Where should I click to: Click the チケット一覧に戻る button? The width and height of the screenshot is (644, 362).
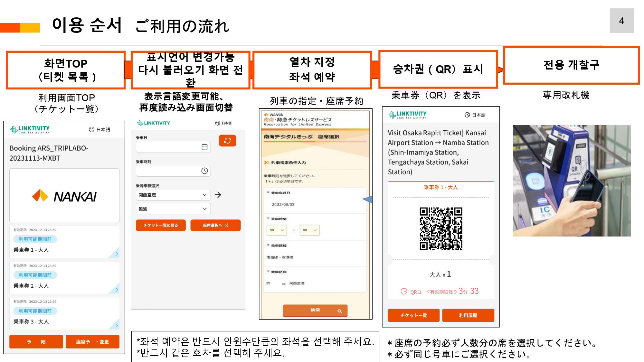coord(161,225)
